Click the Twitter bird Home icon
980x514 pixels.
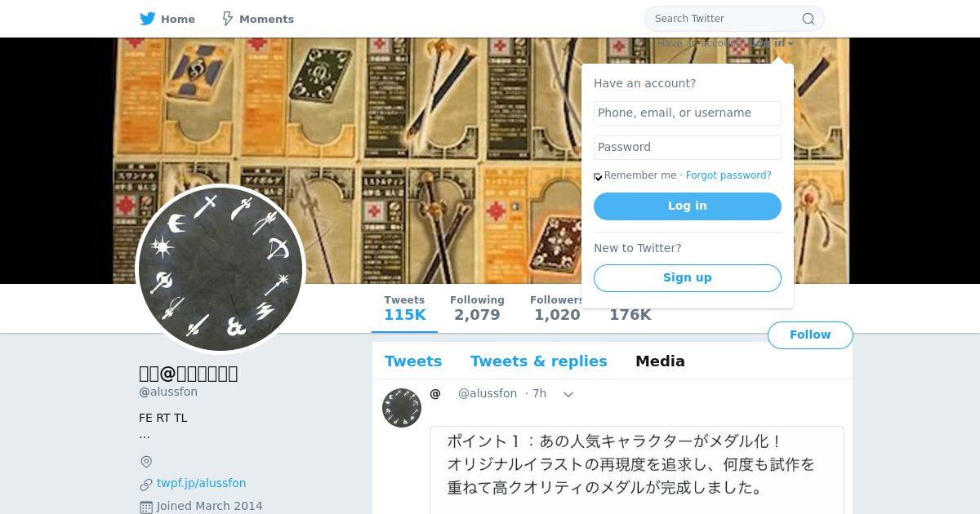click(148, 19)
